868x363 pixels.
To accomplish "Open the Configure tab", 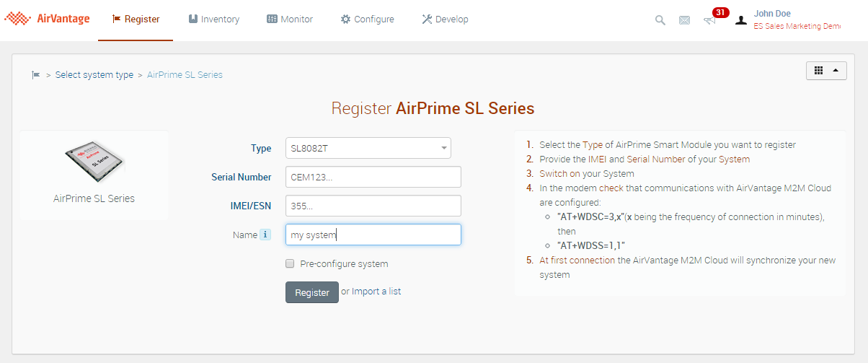I will click(367, 19).
